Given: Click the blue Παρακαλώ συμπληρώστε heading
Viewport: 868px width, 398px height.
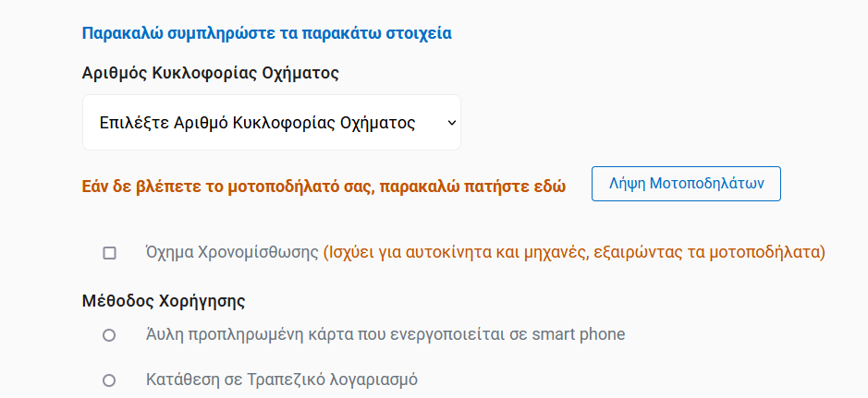Looking at the screenshot, I should tap(267, 33).
